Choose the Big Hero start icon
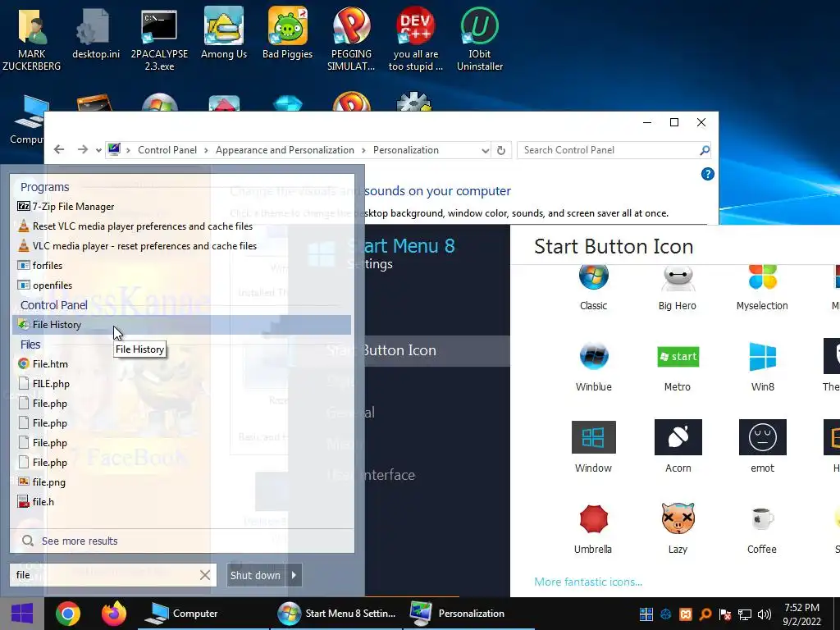 [x=677, y=279]
